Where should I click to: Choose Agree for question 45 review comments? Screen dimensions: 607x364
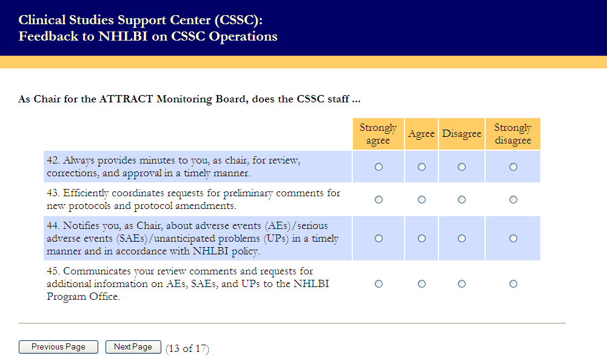[x=421, y=283]
